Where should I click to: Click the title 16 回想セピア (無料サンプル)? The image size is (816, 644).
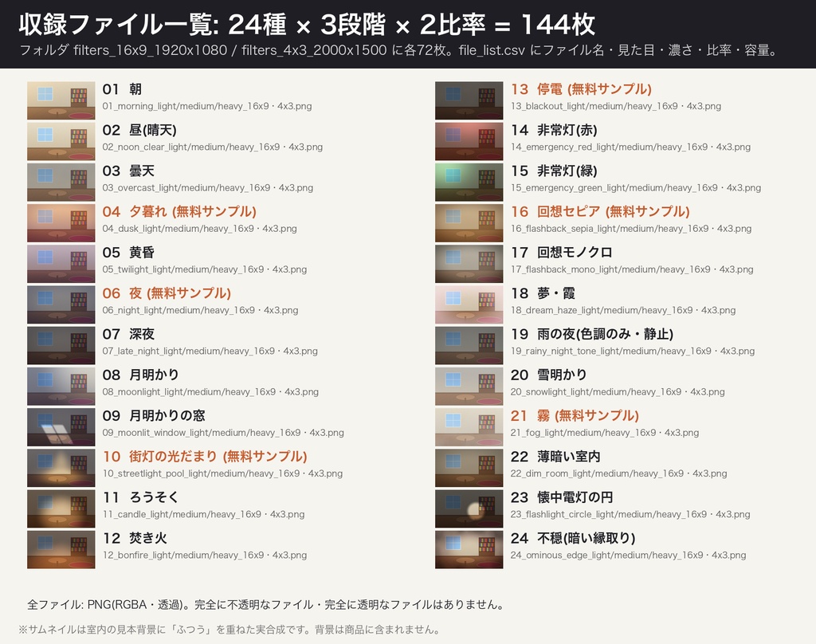600,212
